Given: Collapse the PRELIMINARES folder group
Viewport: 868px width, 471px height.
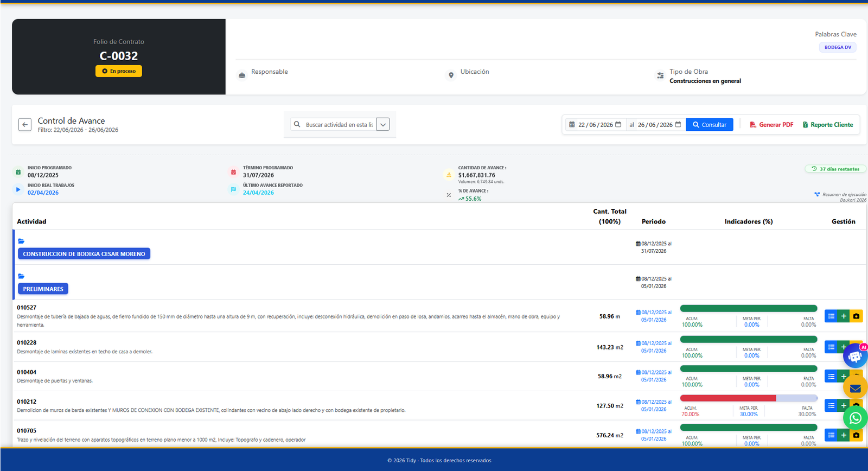Looking at the screenshot, I should click(x=21, y=276).
